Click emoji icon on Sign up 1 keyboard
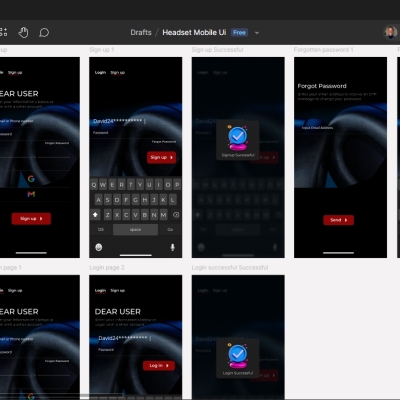The width and height of the screenshot is (400, 400). click(99, 247)
